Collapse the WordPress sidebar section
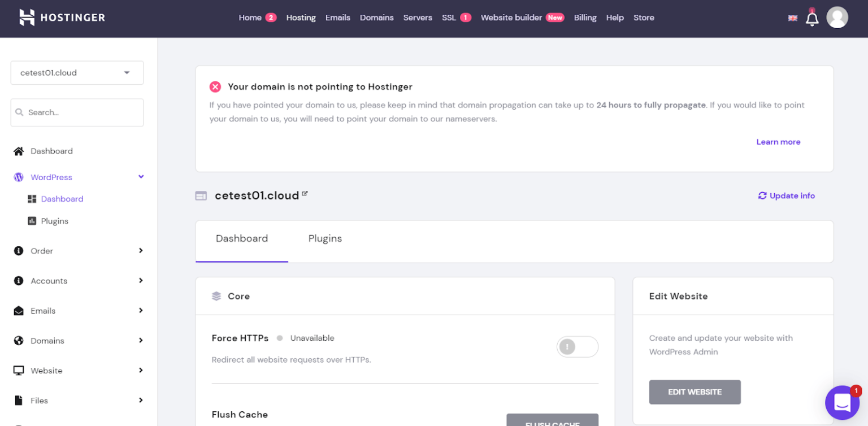 pos(141,177)
